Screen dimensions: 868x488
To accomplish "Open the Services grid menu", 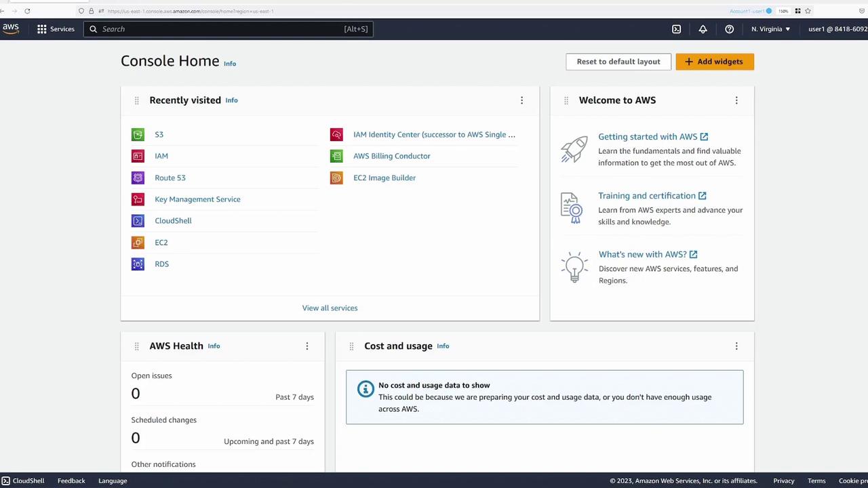I will pos(56,29).
